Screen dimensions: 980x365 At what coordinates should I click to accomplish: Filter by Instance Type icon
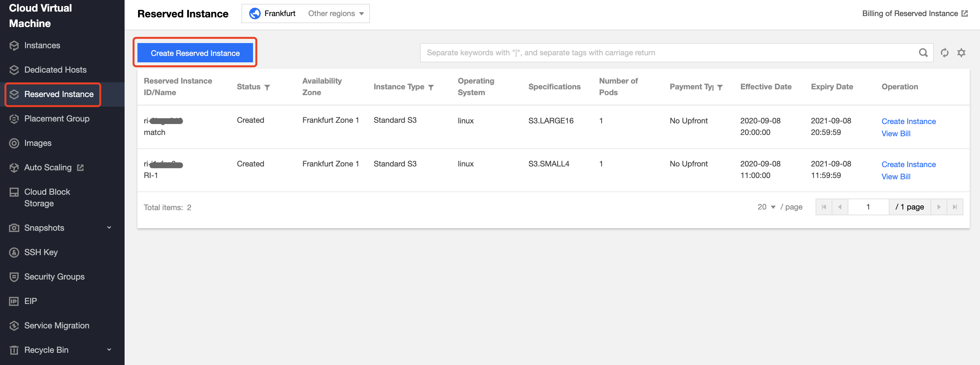pos(431,87)
